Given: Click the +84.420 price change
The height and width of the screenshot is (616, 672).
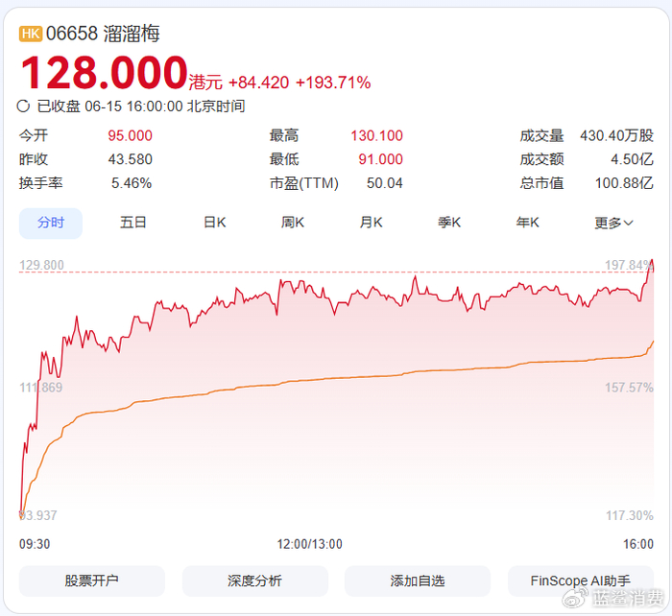Looking at the screenshot, I should [x=259, y=83].
